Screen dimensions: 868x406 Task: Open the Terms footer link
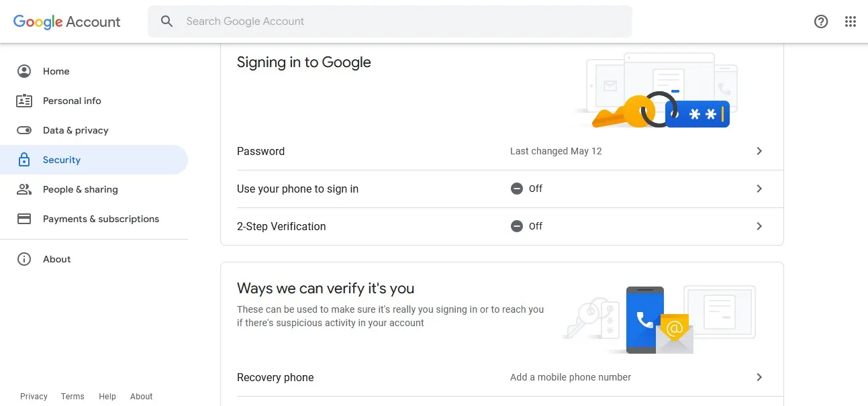pyautogui.click(x=73, y=397)
